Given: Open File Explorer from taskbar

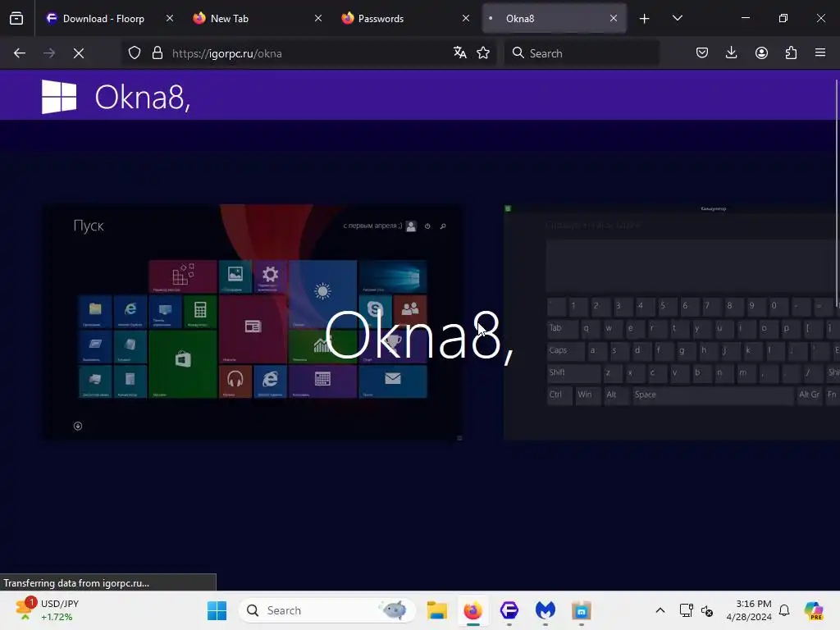Looking at the screenshot, I should pyautogui.click(x=436, y=610).
